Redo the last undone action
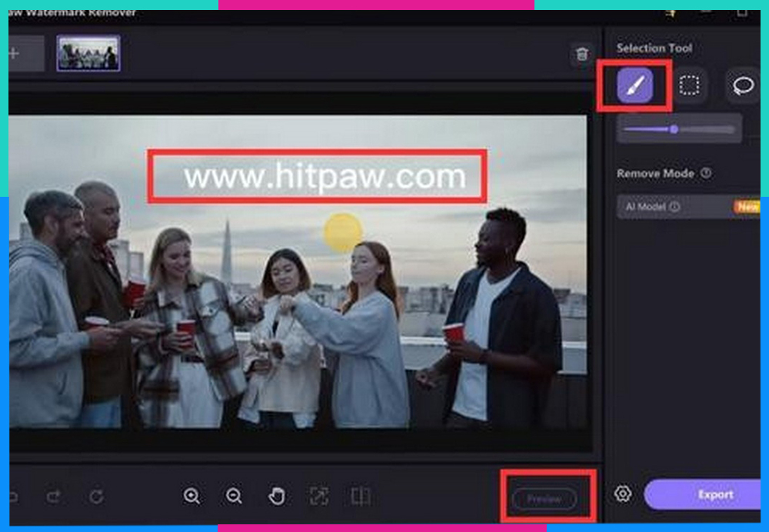This screenshot has width=769, height=532. click(53, 497)
